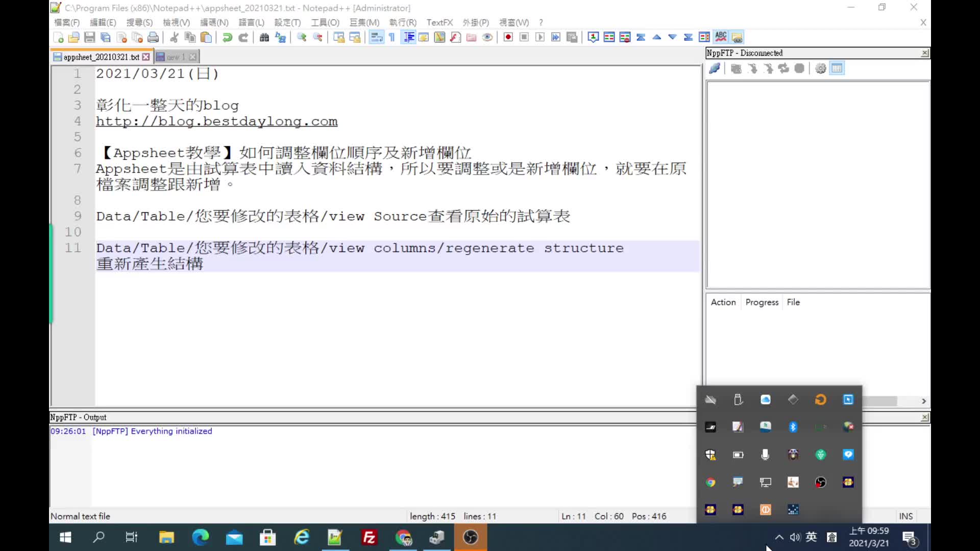Click the Run macro multiple times icon
Image resolution: width=980 pixels, height=551 pixels.
(x=556, y=37)
